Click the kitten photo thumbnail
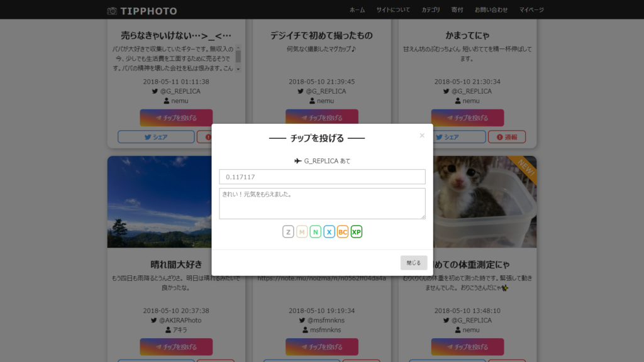644x362 pixels. (x=484, y=201)
